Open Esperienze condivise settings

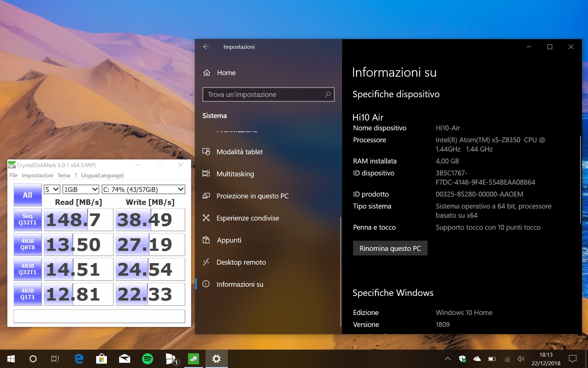pos(248,218)
